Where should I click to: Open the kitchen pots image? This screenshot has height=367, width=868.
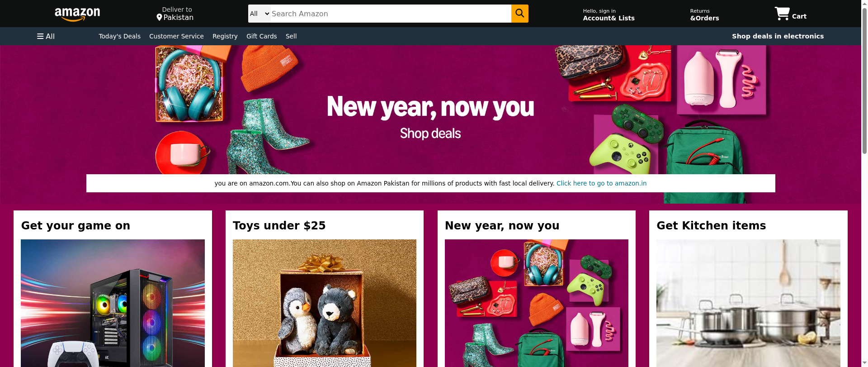coord(748,303)
